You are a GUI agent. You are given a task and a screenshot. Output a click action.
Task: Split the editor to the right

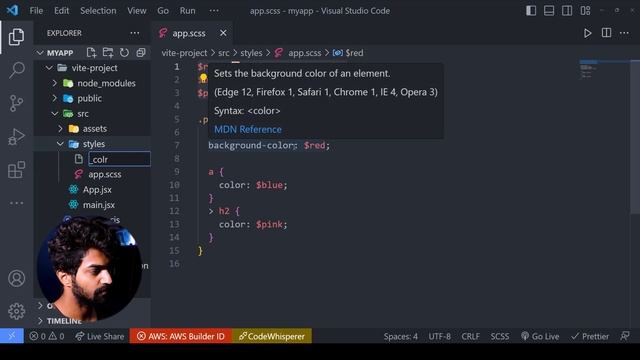pyautogui.click(x=607, y=33)
